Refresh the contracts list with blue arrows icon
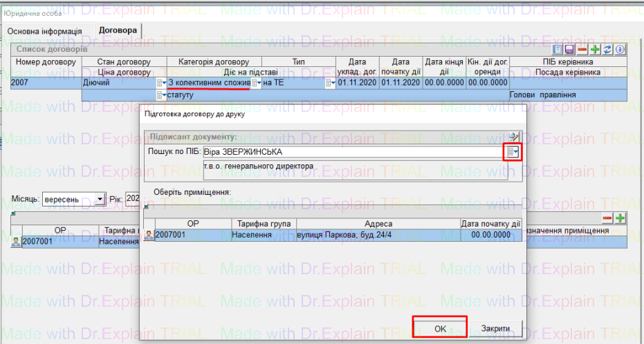This screenshot has width=644, height=344. (607, 50)
